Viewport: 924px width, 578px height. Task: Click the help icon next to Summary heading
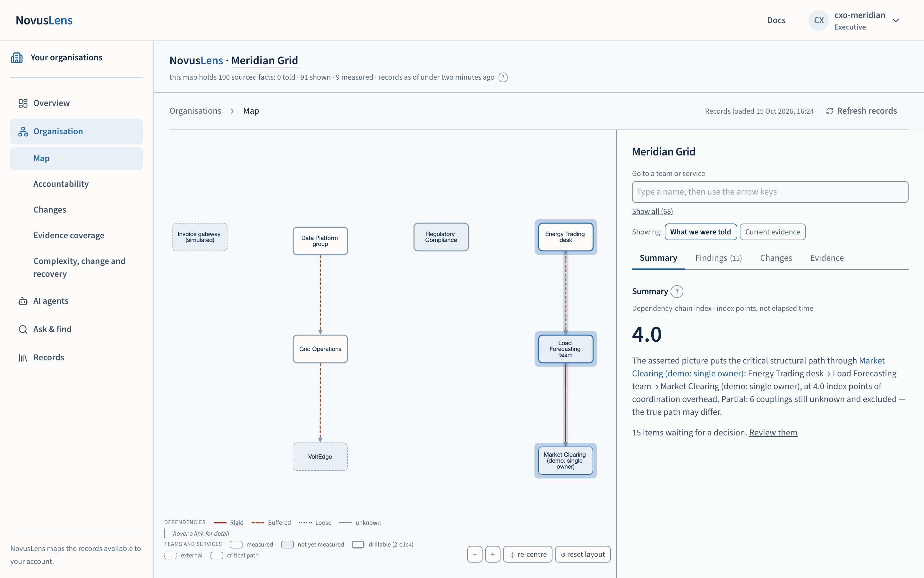click(x=677, y=291)
